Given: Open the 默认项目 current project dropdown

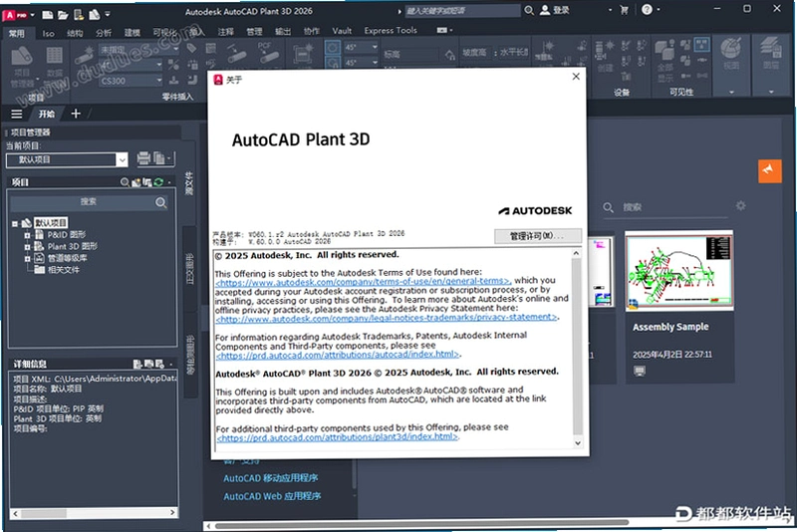Looking at the screenshot, I should click(122, 159).
